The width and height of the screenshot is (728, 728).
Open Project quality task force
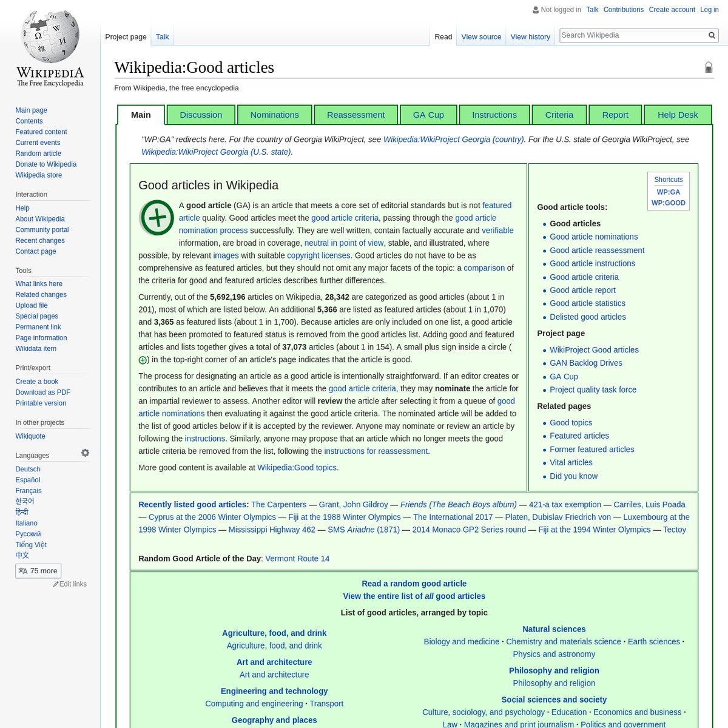[593, 389]
